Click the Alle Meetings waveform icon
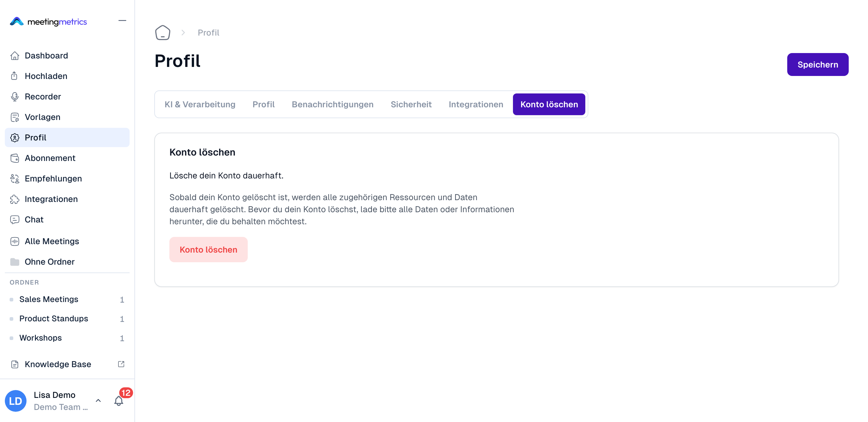This screenshot has width=868, height=422. pyautogui.click(x=14, y=241)
